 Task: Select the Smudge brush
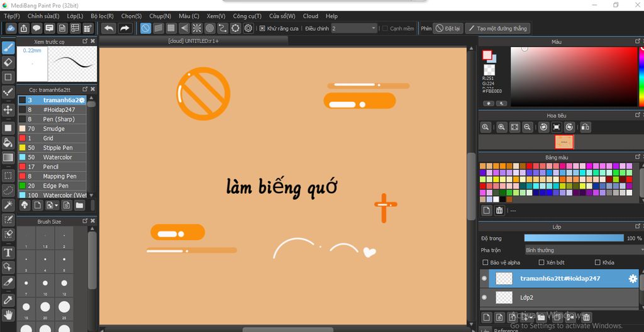point(52,129)
